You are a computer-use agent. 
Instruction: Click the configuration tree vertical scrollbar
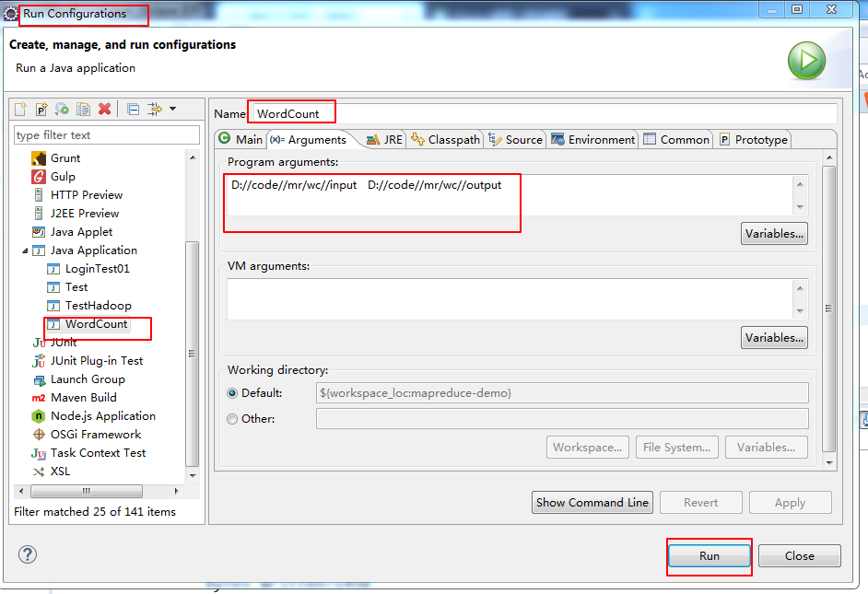point(192,354)
